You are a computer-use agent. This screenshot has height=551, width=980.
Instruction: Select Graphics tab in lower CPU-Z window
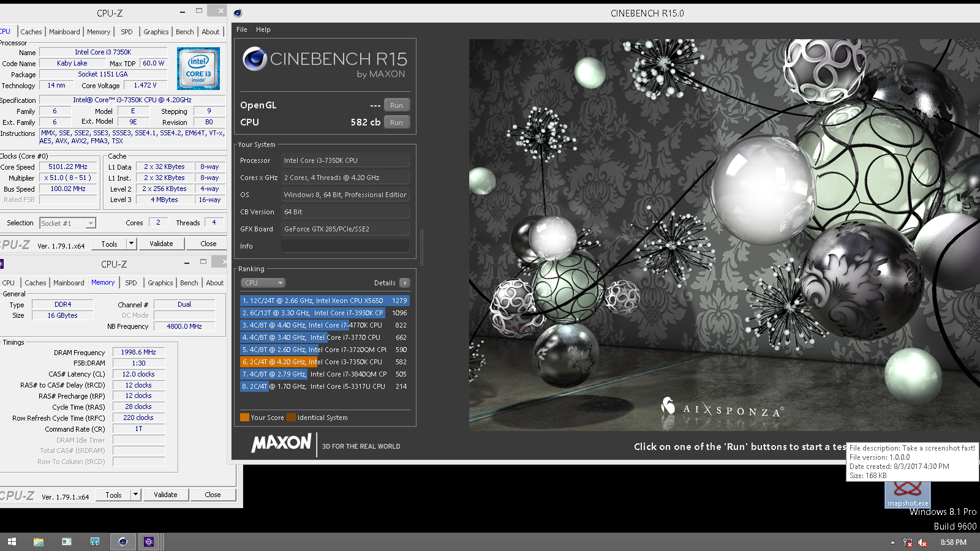pyautogui.click(x=160, y=283)
